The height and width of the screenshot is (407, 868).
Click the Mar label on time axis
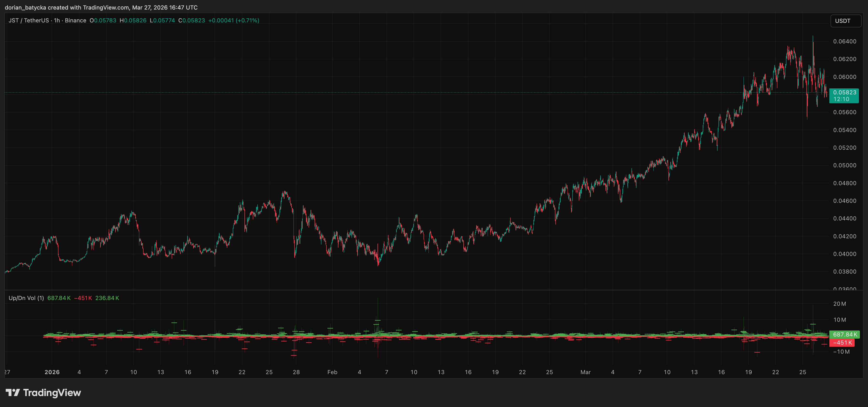click(585, 372)
